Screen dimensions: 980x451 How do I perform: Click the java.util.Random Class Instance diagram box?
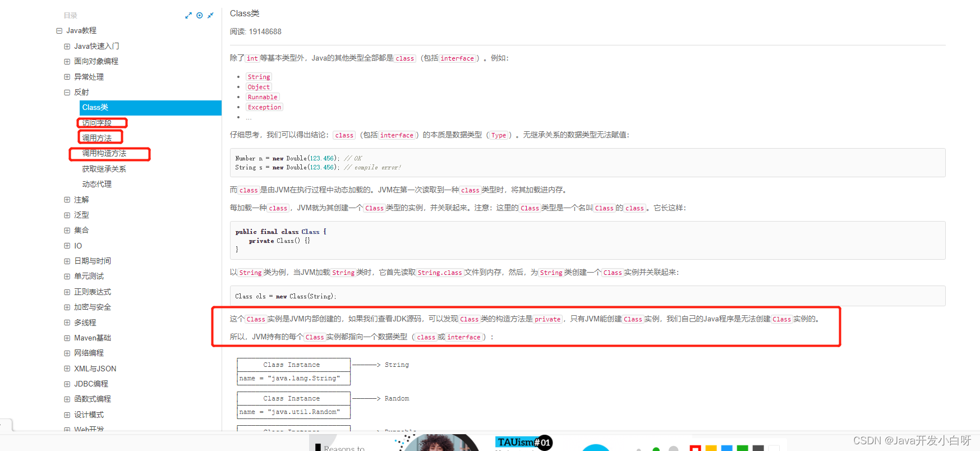(294, 405)
